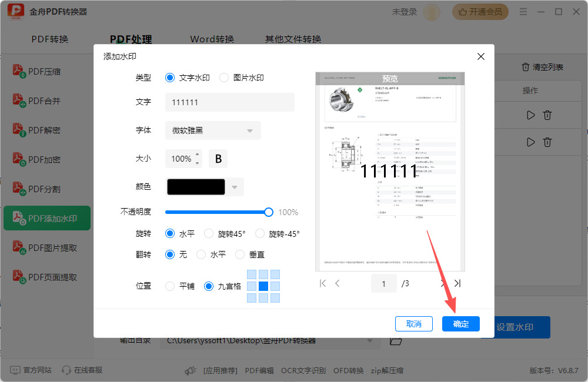Expand the color picker dropdown arrow
Image resolution: width=588 pixels, height=382 pixels.
click(235, 187)
